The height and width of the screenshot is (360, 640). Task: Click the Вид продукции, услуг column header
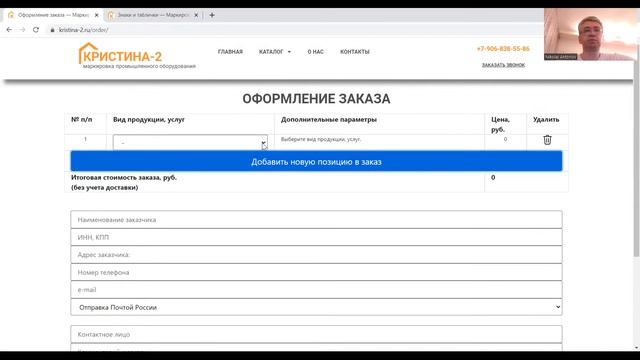[149, 120]
